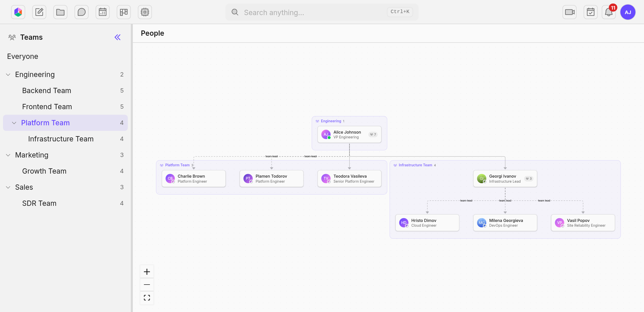Focus the Search anything field
The height and width of the screenshot is (312, 644).
click(322, 12)
